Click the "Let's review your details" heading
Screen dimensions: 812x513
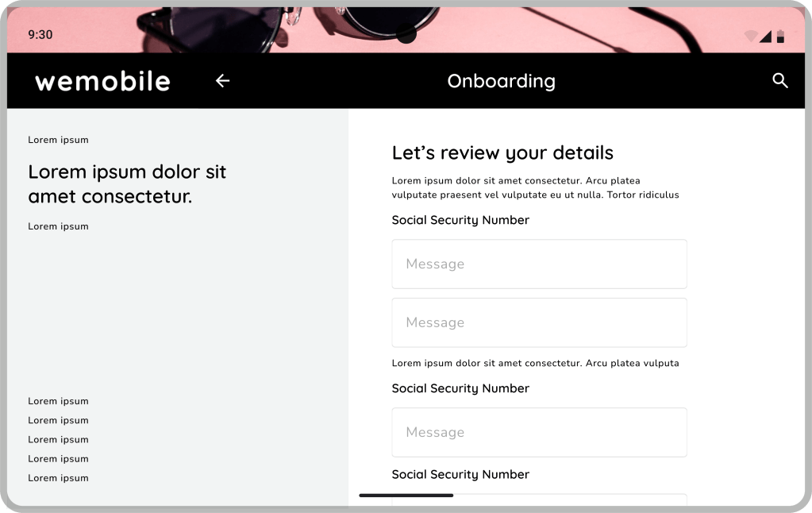pyautogui.click(x=502, y=152)
